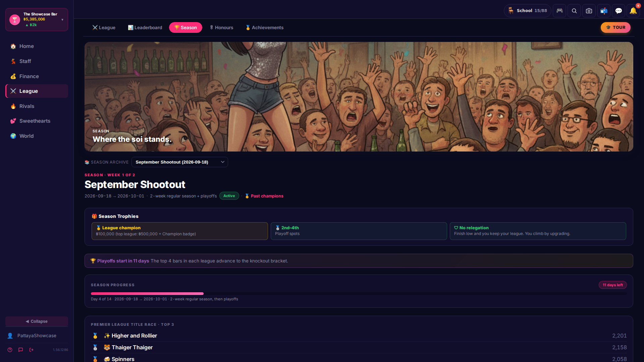Click the Season Progress bar
This screenshot has width=644, height=362.
coord(359,294)
